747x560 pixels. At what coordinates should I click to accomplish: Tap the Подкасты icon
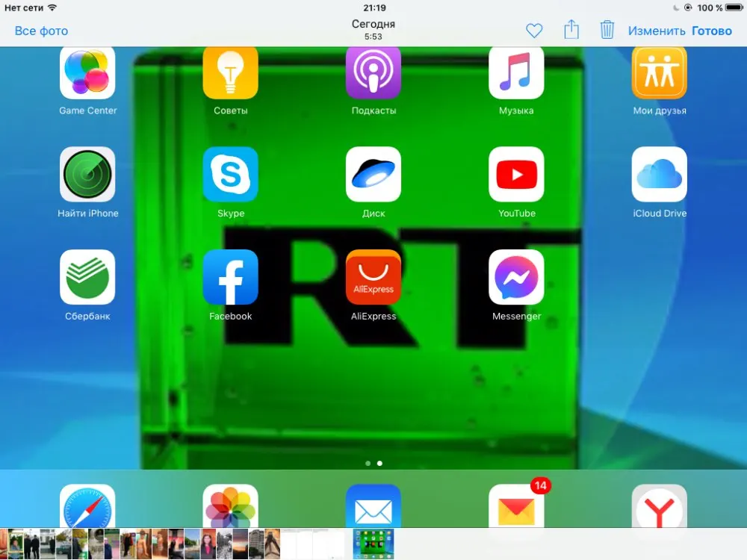coord(373,72)
